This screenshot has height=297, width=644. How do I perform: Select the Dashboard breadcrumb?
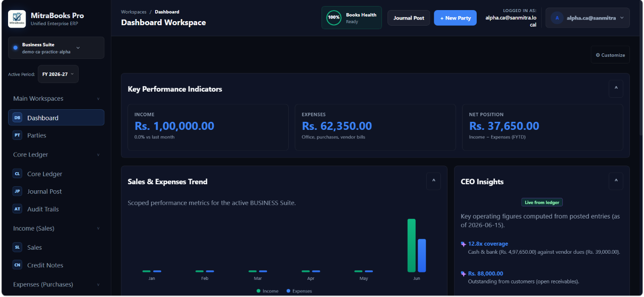(167, 12)
